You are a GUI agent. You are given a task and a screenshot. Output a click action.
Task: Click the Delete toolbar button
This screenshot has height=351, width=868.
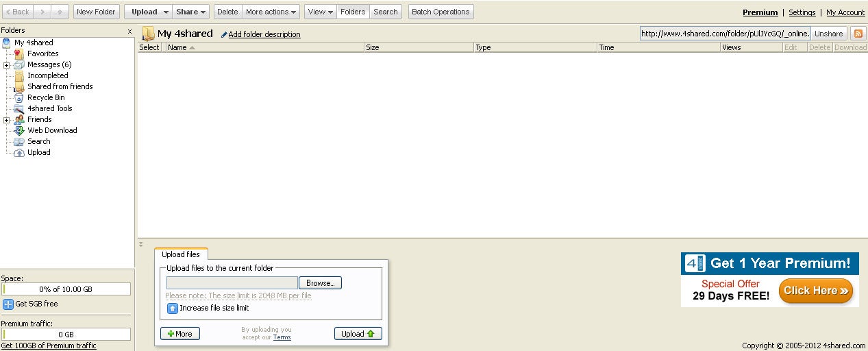(x=227, y=12)
